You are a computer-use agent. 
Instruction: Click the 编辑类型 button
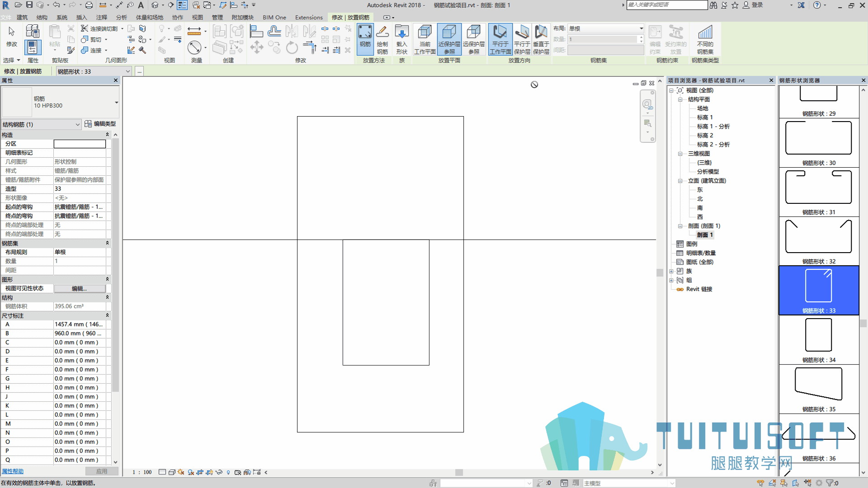tap(100, 124)
